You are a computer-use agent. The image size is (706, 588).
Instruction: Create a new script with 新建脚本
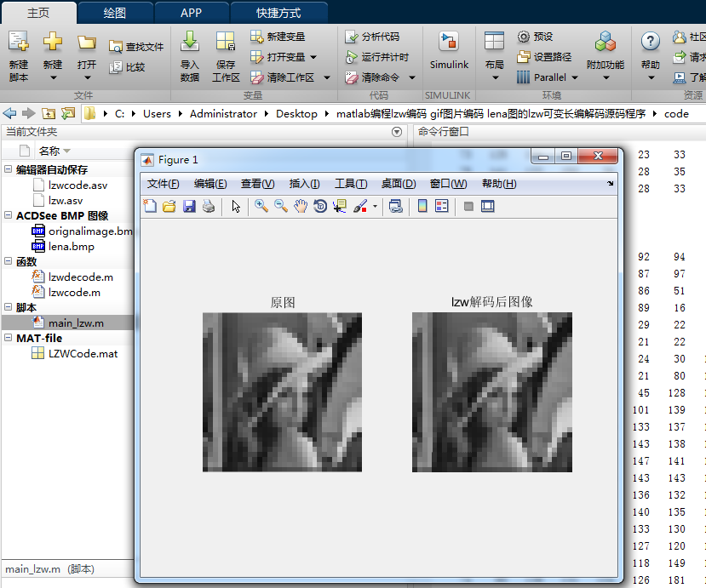(x=19, y=56)
